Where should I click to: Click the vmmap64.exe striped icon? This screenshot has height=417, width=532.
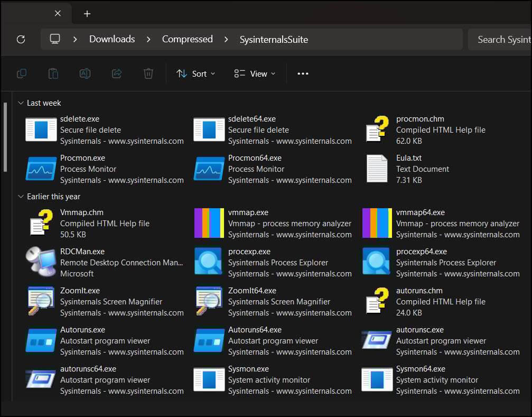point(377,223)
